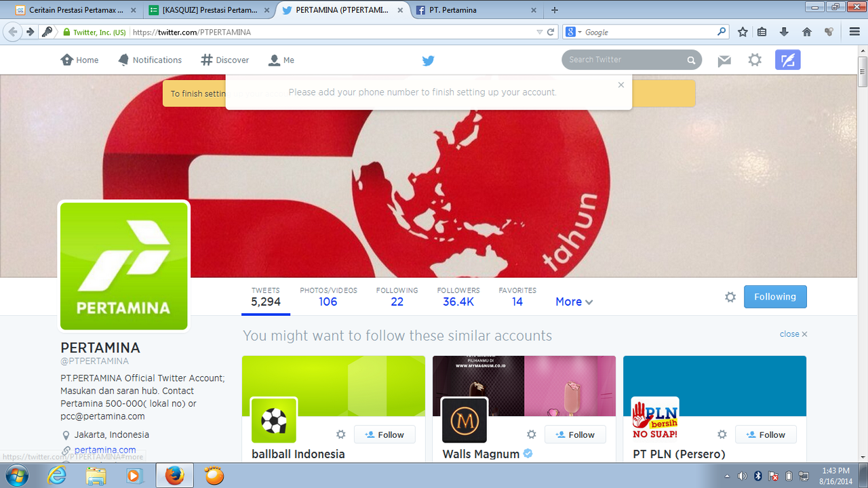Expand the More dropdown on profile
The image size is (868, 488).
pyautogui.click(x=574, y=302)
